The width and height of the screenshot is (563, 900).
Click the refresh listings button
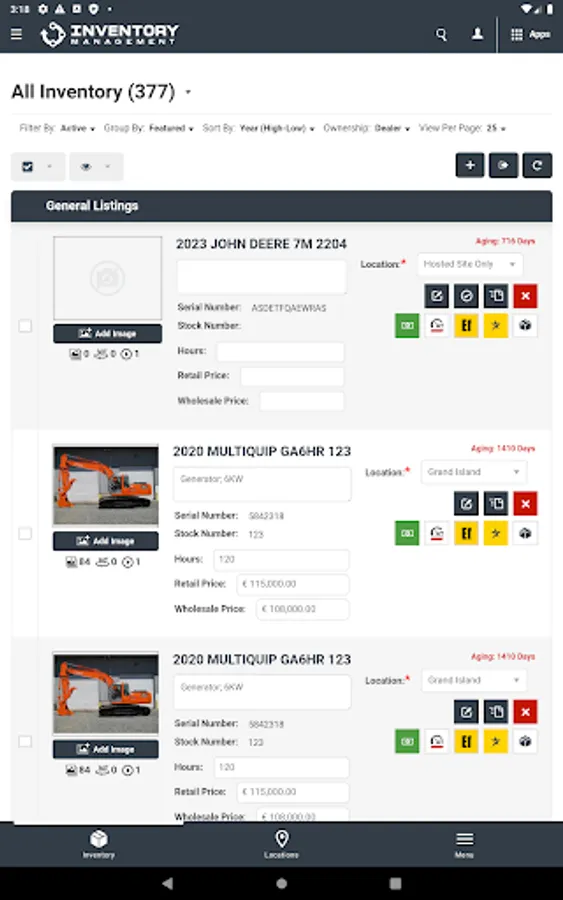pos(537,165)
